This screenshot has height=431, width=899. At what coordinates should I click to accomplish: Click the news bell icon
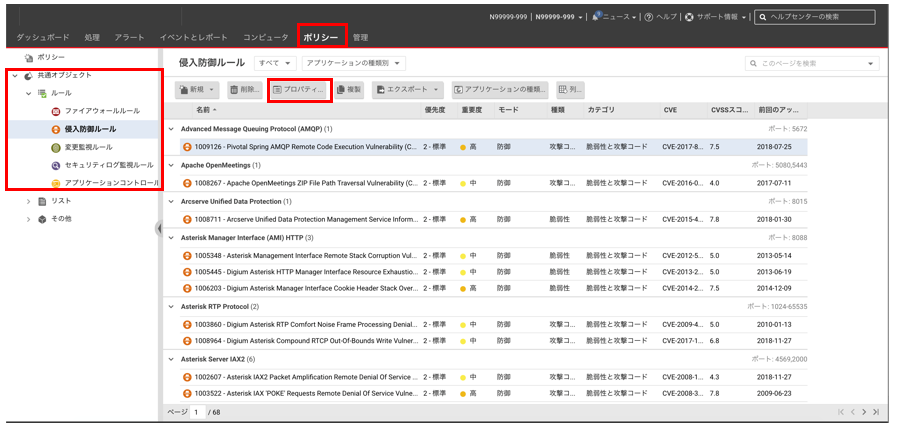(597, 17)
